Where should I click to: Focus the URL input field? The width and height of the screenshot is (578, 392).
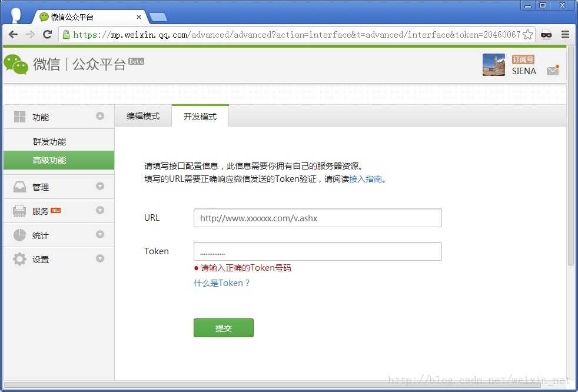[x=317, y=218]
